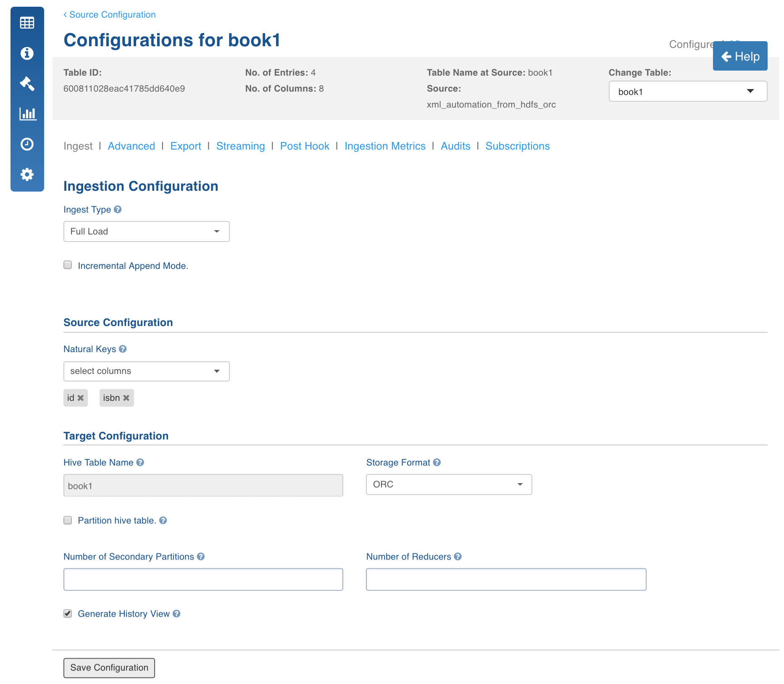
Task: Open the Storage Format ORC dropdown
Action: coord(449,484)
